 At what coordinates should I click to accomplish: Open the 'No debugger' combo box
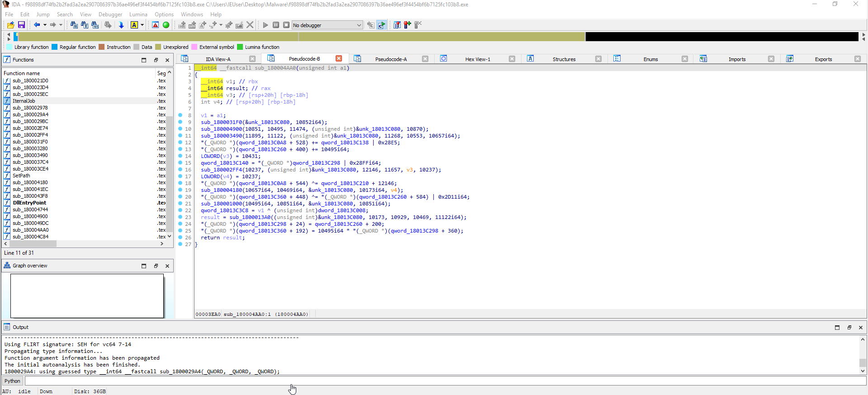click(x=327, y=25)
